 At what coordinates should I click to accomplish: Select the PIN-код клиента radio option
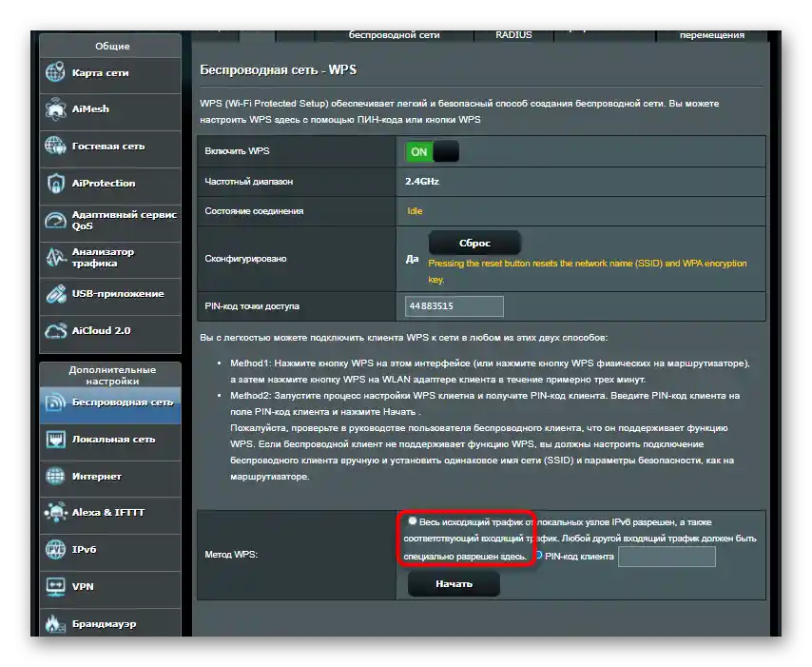coord(538,555)
